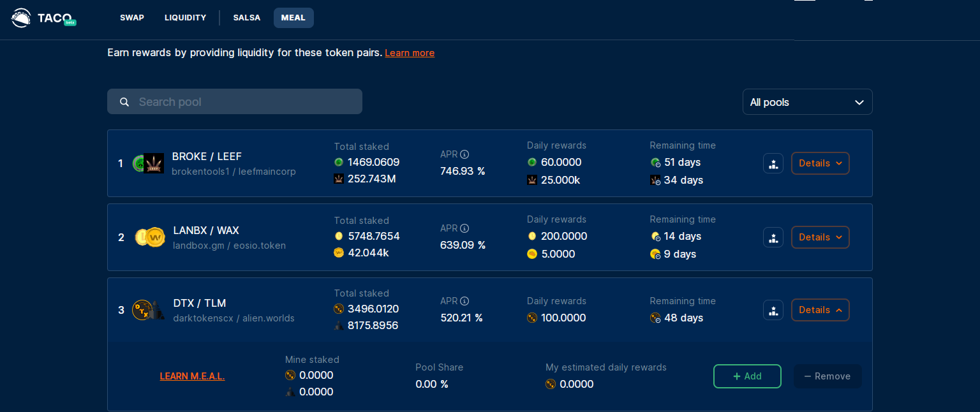Click the APR info icon in LANBX / WAX row
Image resolution: width=980 pixels, height=412 pixels.
[x=464, y=228]
